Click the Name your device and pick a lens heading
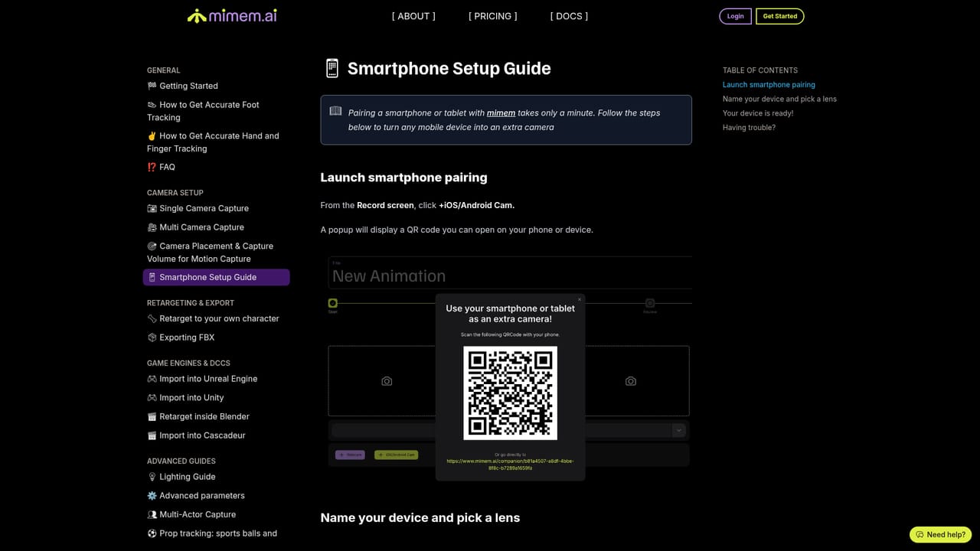The width and height of the screenshot is (980, 551). click(420, 518)
